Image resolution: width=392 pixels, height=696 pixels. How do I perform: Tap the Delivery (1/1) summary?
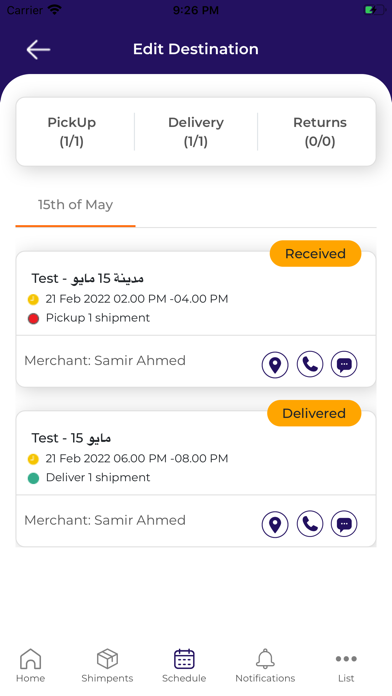[196, 132]
